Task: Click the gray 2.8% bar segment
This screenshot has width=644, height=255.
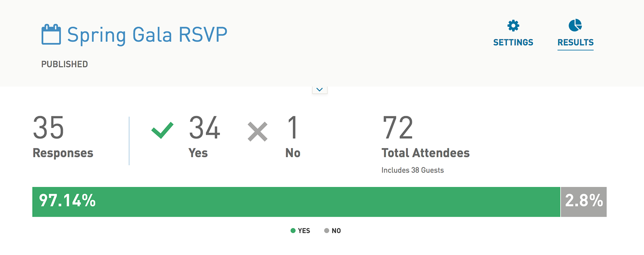Action: click(584, 202)
